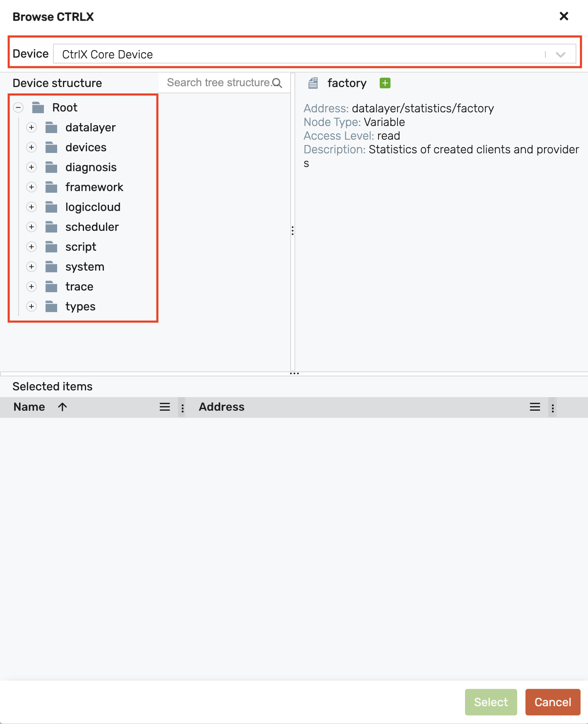Click the types folder icon
Screen dimensions: 588x724
tap(51, 307)
